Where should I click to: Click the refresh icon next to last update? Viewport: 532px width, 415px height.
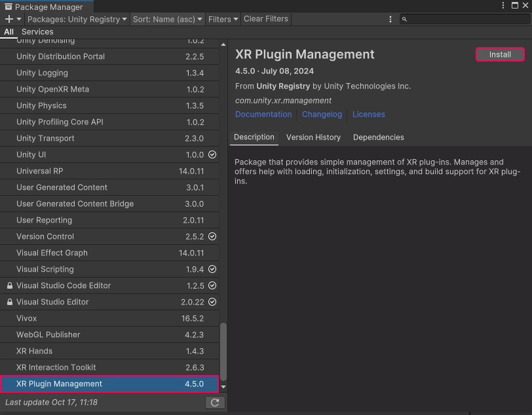215,402
